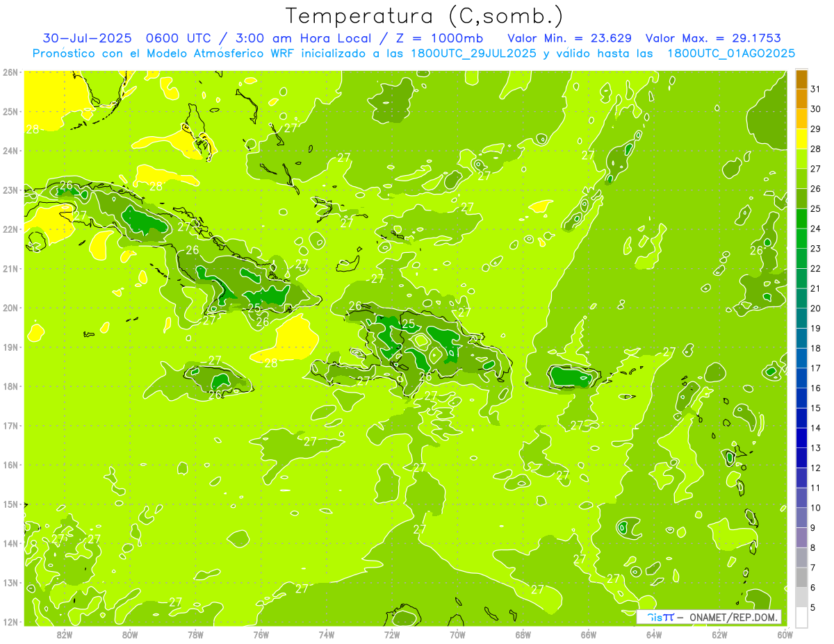
Task: Click the '64W' longitude axis label
Action: click(654, 634)
